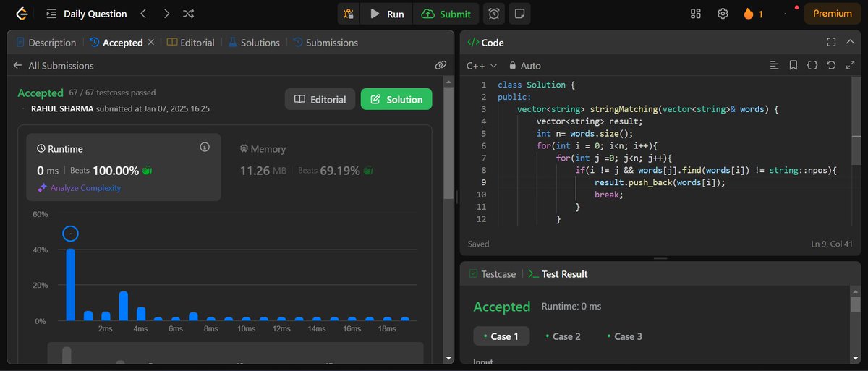The height and width of the screenshot is (371, 868).
Task: Switch to the Description tab
Action: tap(46, 43)
